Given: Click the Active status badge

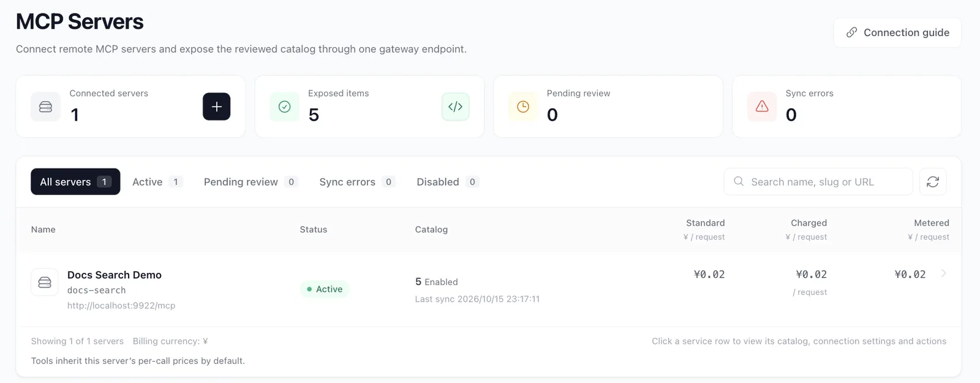Looking at the screenshot, I should 325,289.
